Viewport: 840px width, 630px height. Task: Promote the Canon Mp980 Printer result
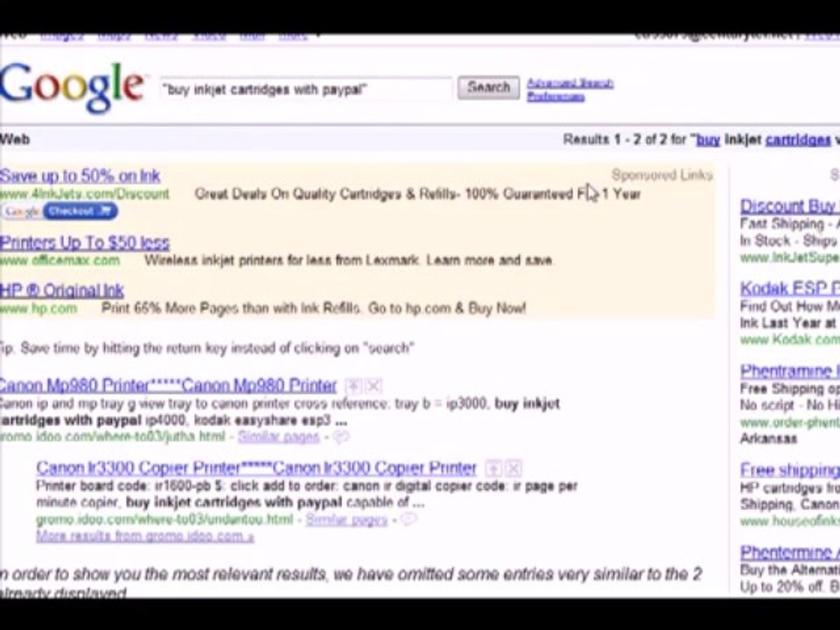(354, 386)
